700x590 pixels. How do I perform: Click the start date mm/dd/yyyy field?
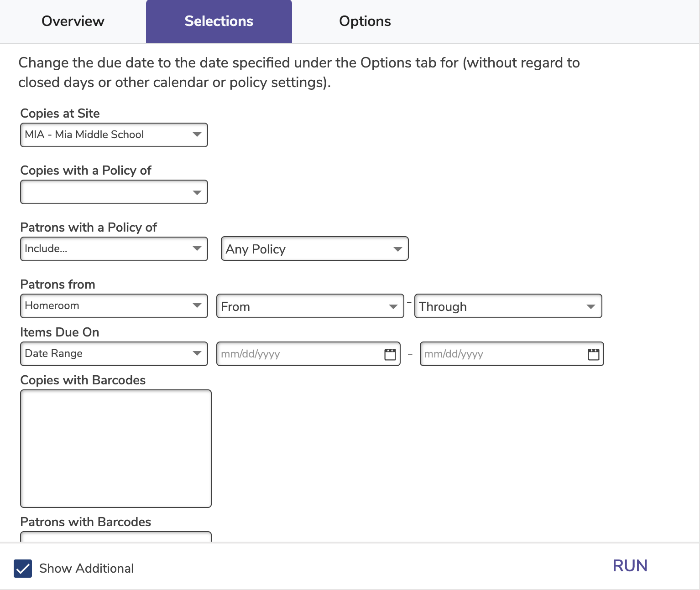coord(299,354)
